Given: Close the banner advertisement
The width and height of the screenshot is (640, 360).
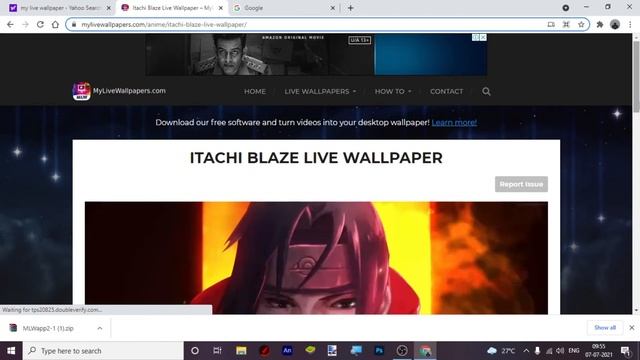Looking at the screenshot, I should coord(483,38).
